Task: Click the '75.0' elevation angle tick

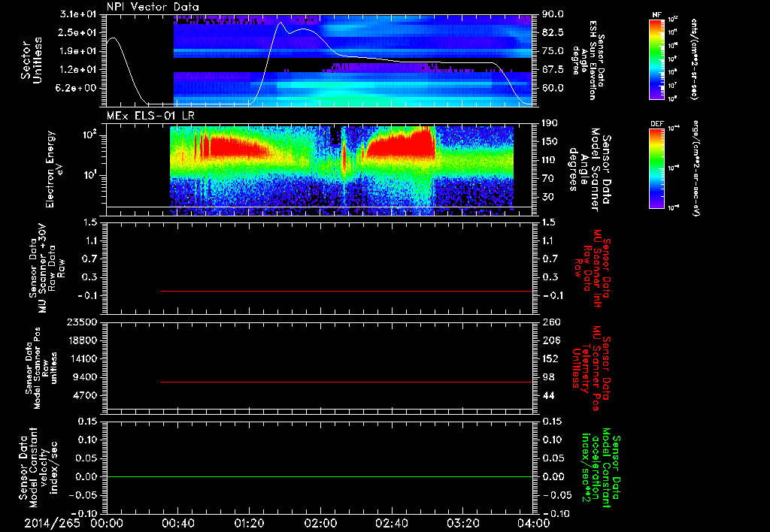Action: (x=553, y=51)
